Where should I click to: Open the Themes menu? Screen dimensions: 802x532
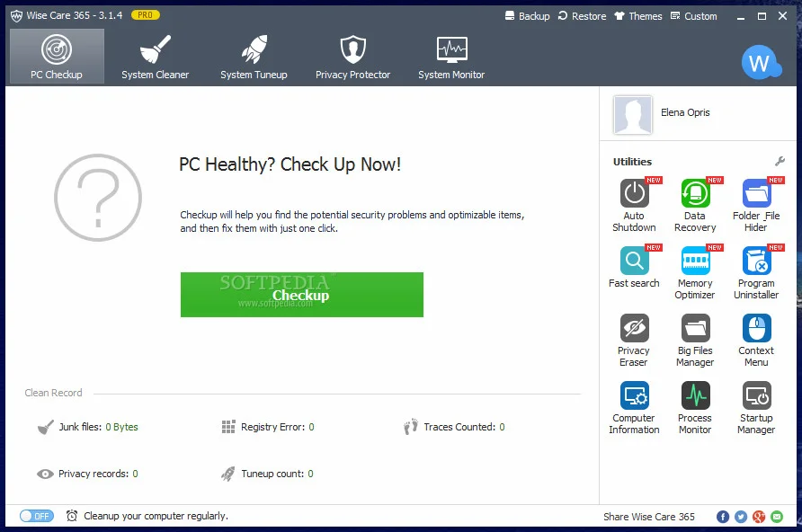click(x=637, y=15)
